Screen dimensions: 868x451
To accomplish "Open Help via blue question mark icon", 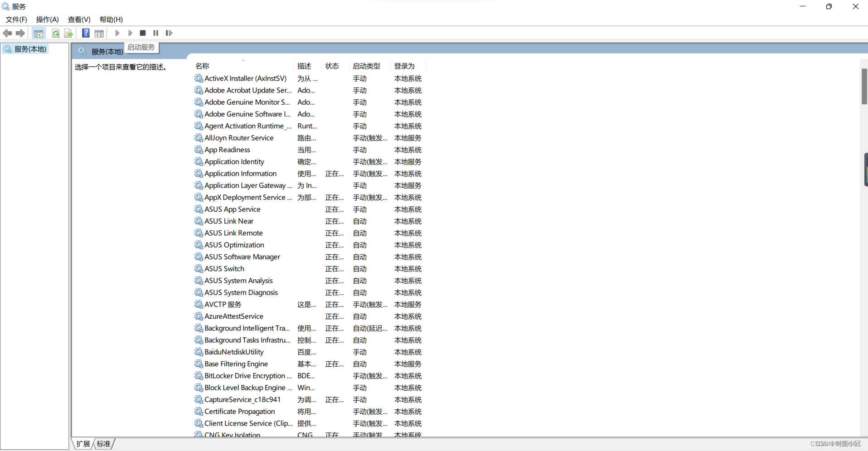I will tap(86, 33).
